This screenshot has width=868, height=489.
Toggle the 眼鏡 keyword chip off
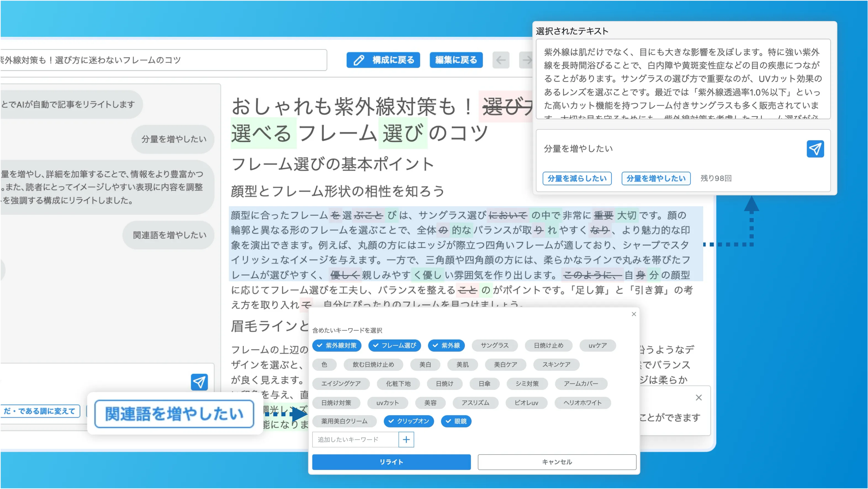[456, 421]
